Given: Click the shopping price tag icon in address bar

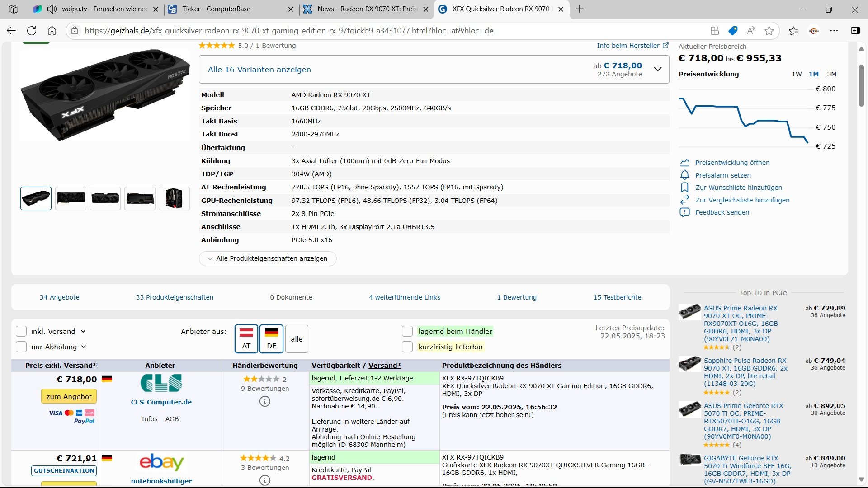Looking at the screenshot, I should [x=733, y=31].
